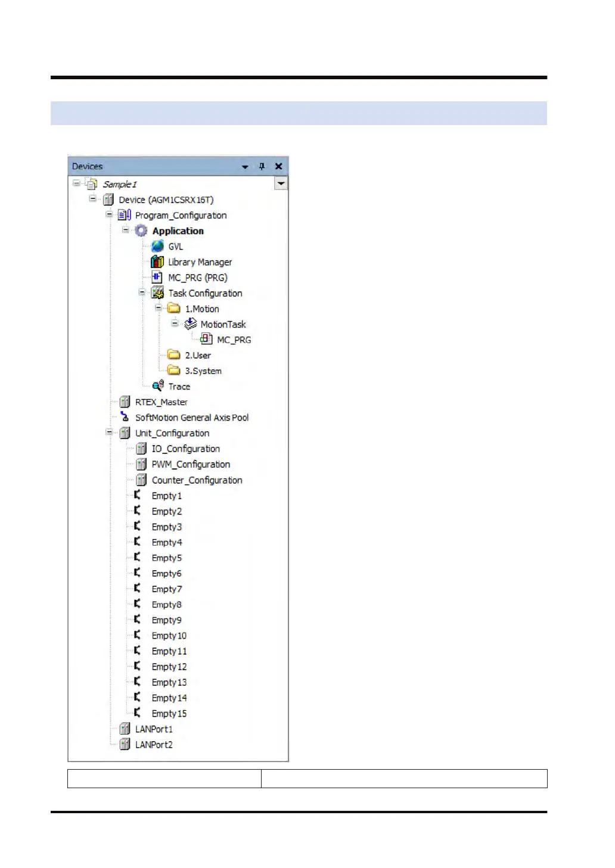The width and height of the screenshot is (615, 868).
Task: Click the PWM_Configuration icon
Action: point(141,463)
